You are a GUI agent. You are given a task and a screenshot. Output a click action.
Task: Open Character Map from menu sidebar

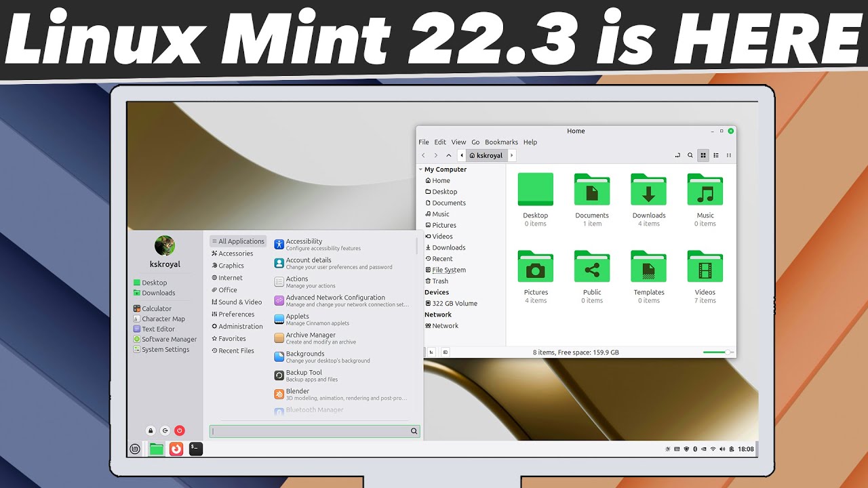click(x=159, y=319)
